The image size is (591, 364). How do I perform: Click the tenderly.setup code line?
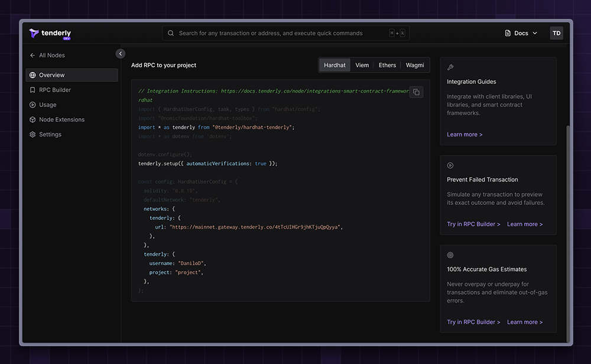207,164
